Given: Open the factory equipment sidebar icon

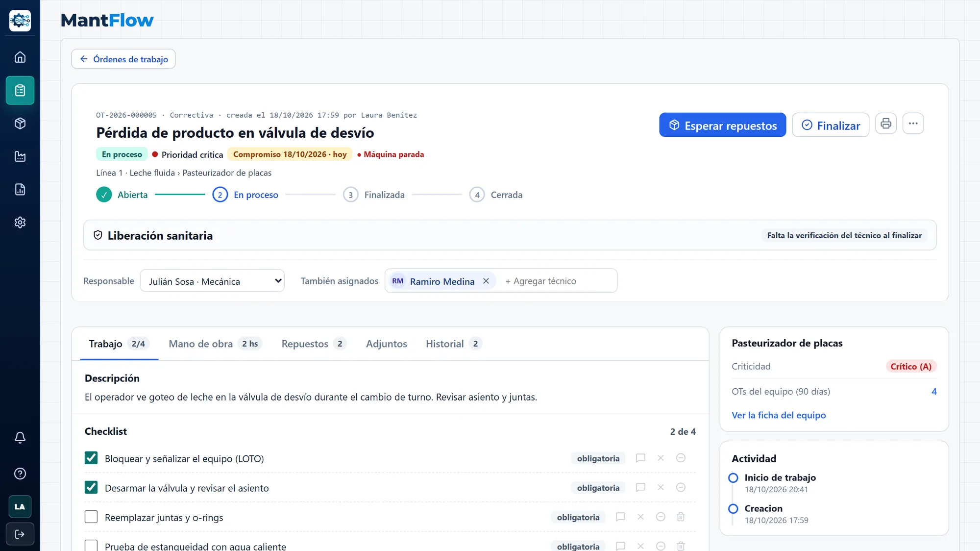Looking at the screenshot, I should (20, 156).
